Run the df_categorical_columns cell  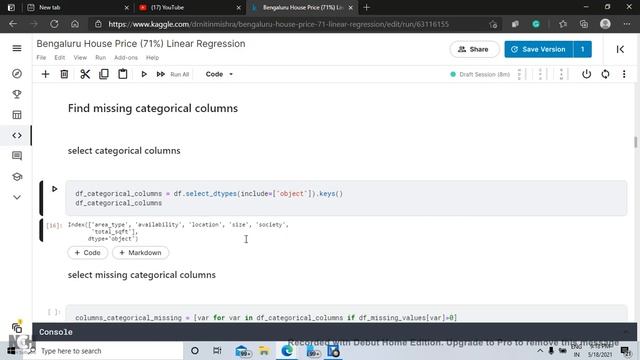[54, 189]
